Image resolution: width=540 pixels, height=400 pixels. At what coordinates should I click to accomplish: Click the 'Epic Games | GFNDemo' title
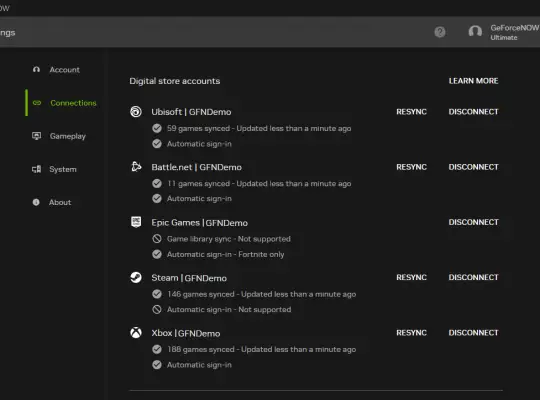199,223
